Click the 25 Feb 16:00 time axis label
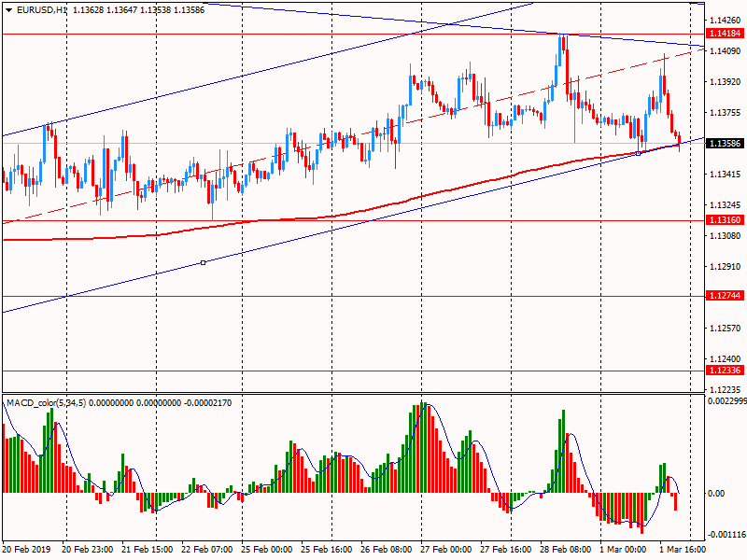The height and width of the screenshot is (560, 747). [328, 550]
